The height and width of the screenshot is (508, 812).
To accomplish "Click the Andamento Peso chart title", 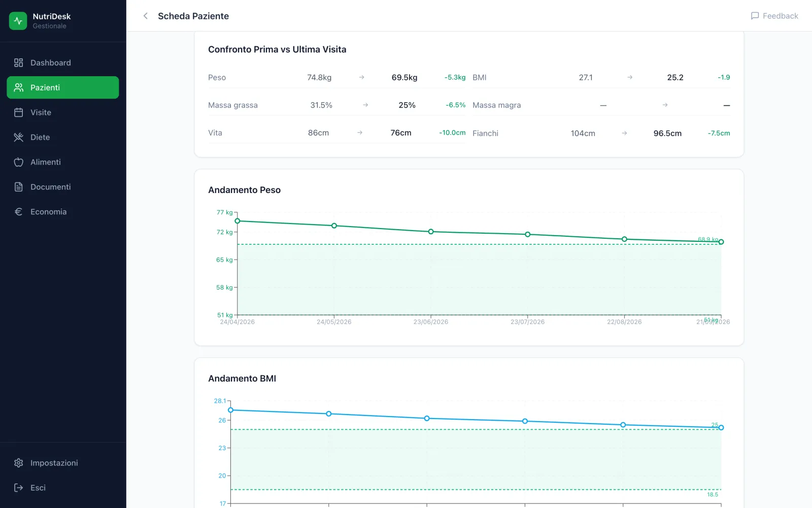I will (244, 190).
